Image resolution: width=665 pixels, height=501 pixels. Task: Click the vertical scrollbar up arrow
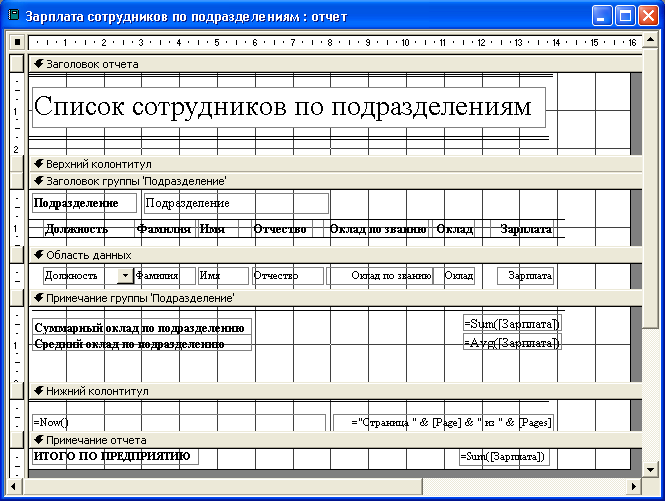[x=650, y=41]
